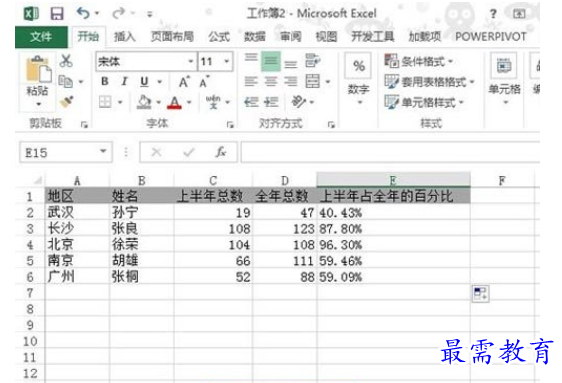The height and width of the screenshot is (383, 562).
Task: Open Clipboard (剪贴板) dialog launcher
Action: (84, 125)
